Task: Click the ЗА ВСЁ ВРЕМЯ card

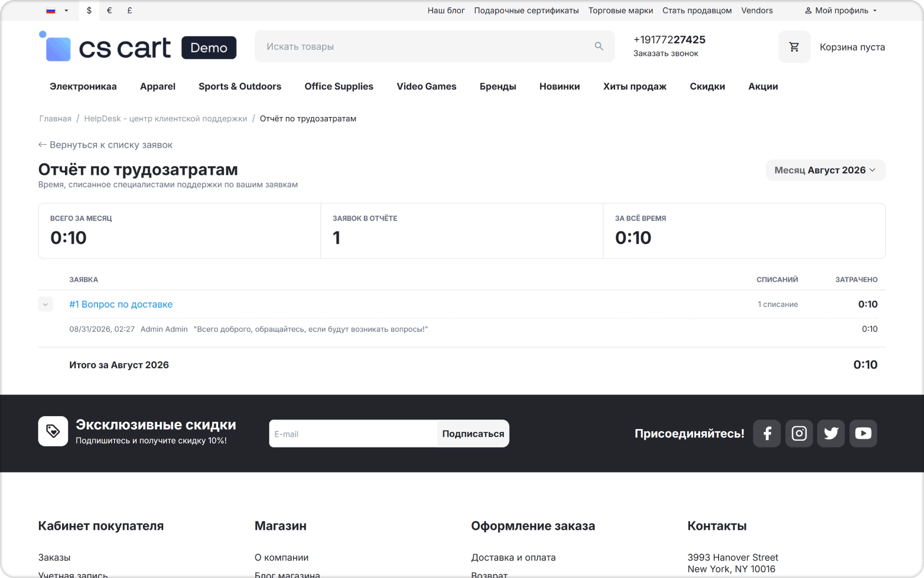Action: click(x=744, y=231)
